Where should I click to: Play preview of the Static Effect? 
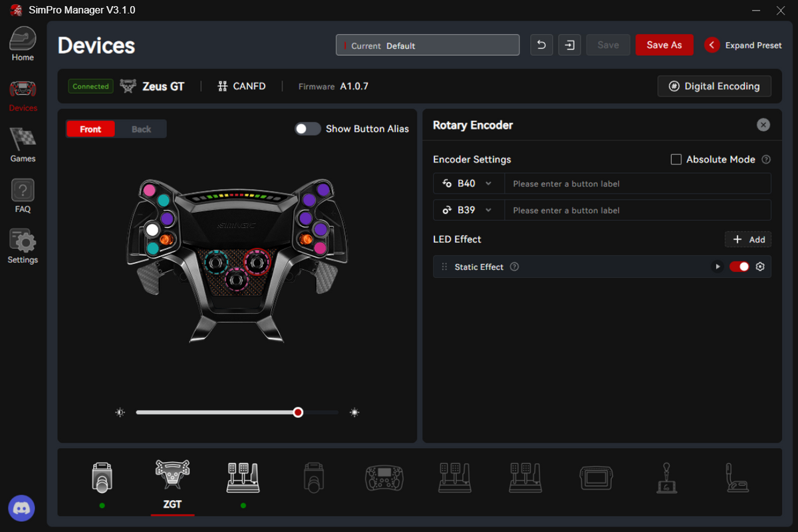click(x=718, y=267)
